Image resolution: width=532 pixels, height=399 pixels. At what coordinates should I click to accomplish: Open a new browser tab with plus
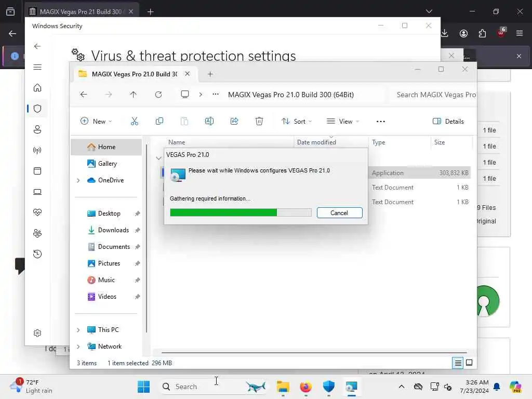[x=150, y=12]
